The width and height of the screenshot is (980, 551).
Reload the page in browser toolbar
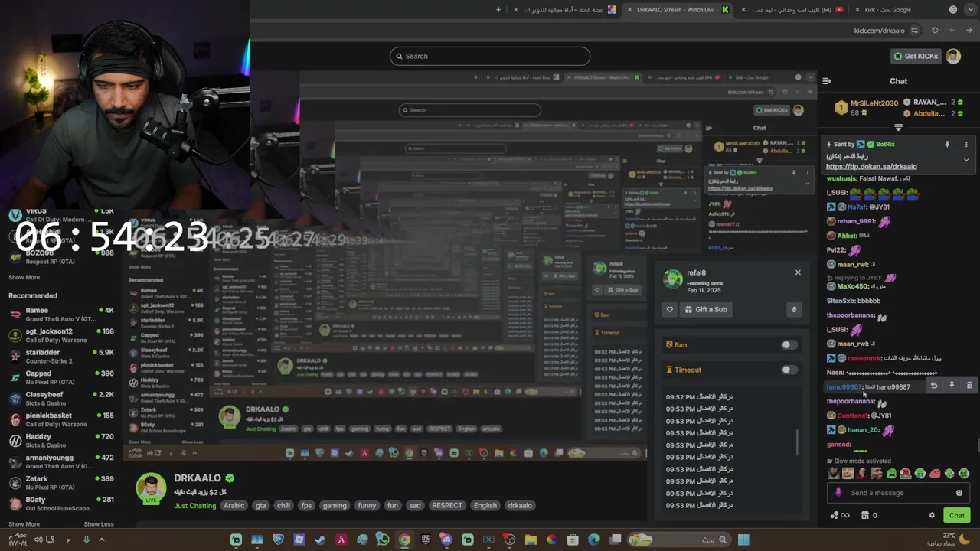(935, 31)
